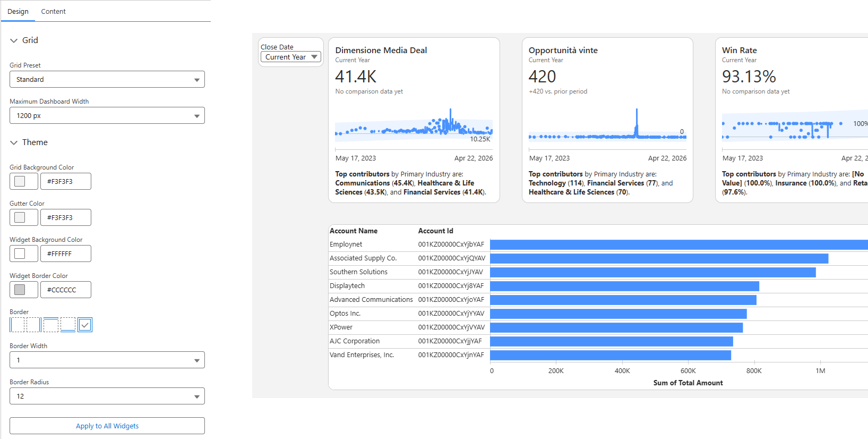The width and height of the screenshot is (868, 439).
Task: Collapse the Grid section chevron
Action: (14, 40)
